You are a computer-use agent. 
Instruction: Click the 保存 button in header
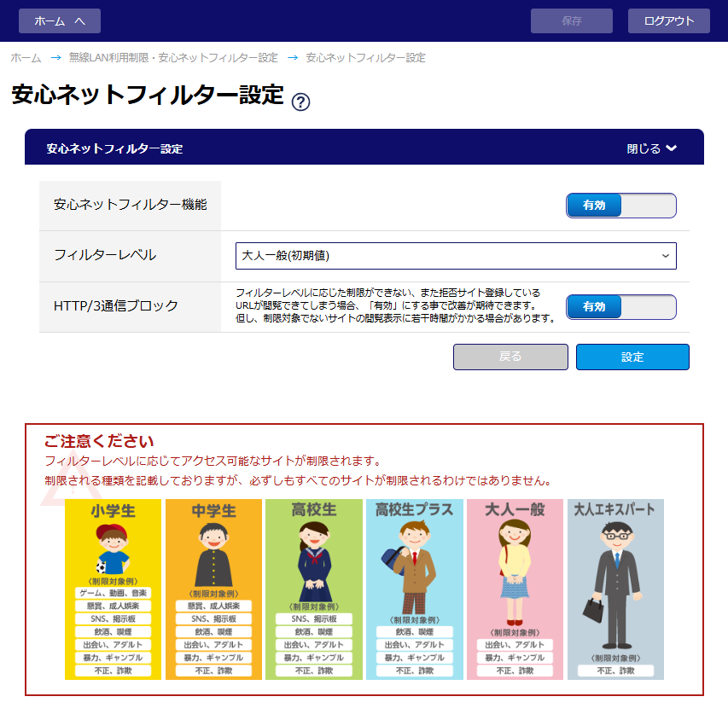coord(572,20)
